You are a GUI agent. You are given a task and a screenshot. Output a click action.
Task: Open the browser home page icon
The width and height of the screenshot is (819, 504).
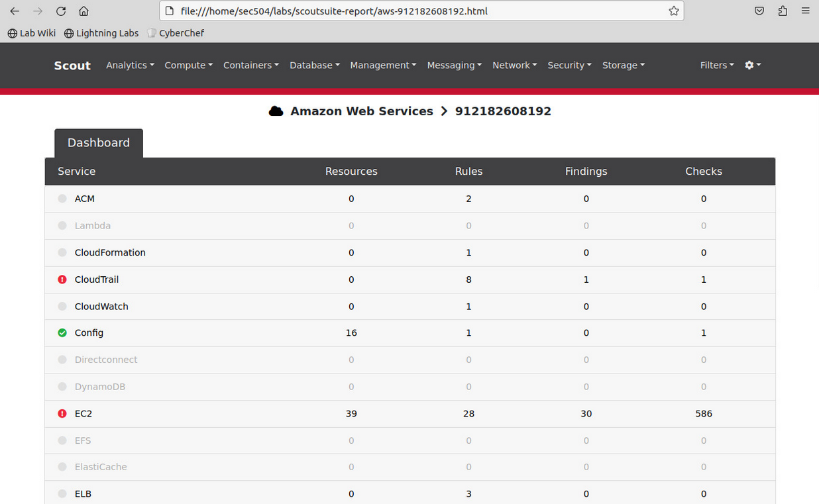click(x=83, y=11)
